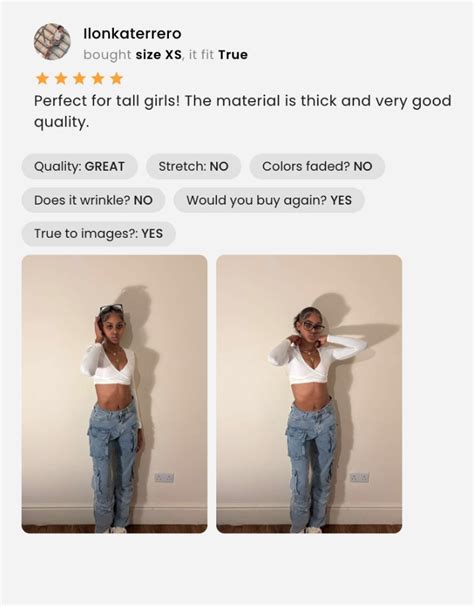Select the Would you buy again? YES tag

coord(269,200)
